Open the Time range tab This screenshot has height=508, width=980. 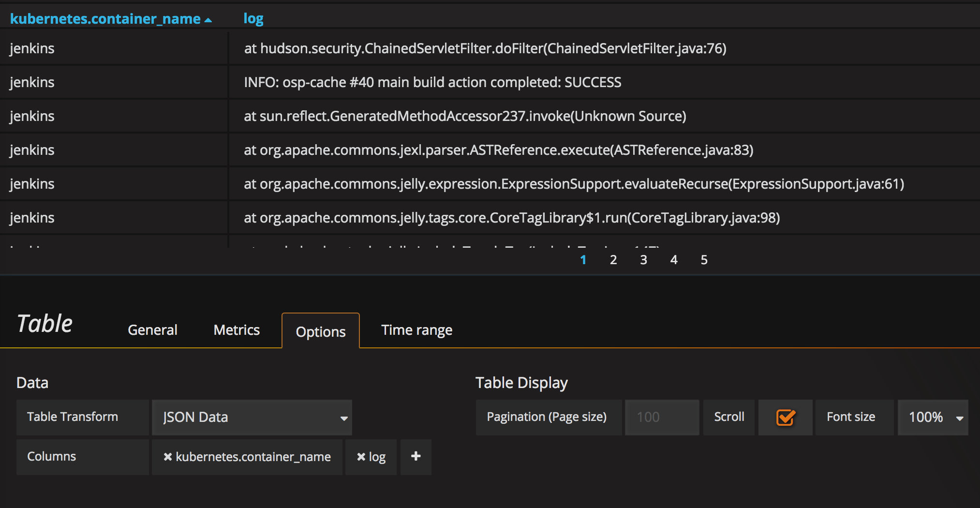click(x=416, y=330)
